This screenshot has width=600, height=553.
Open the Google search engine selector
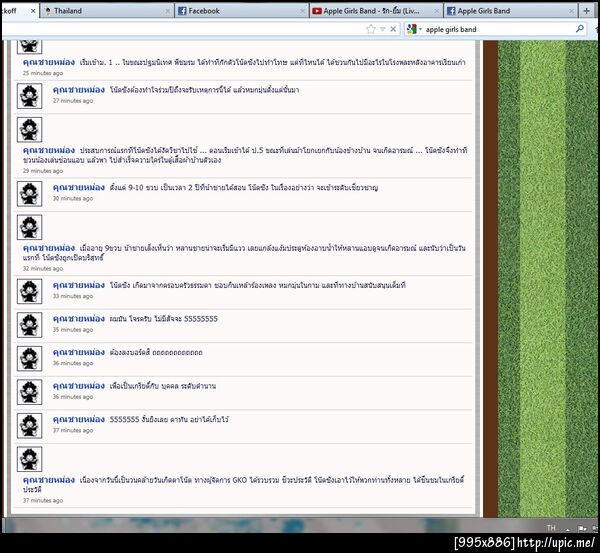tap(414, 29)
